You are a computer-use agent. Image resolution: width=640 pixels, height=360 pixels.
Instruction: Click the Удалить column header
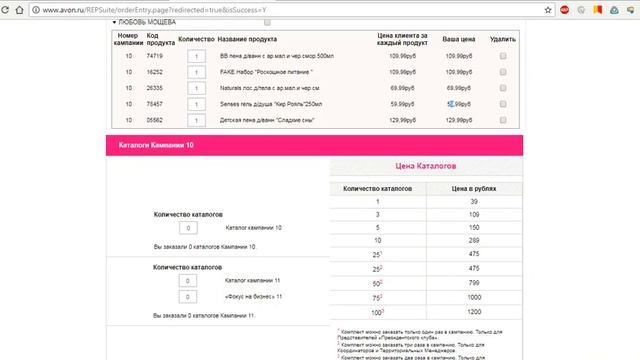coord(503,39)
